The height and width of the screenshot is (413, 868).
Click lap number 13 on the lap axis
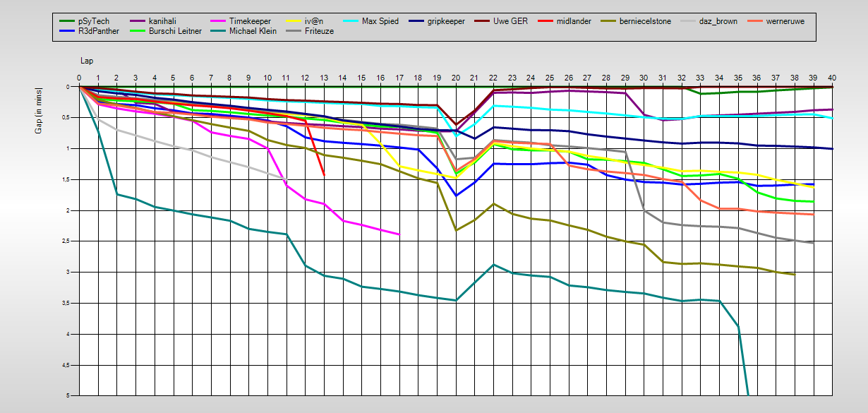point(324,78)
